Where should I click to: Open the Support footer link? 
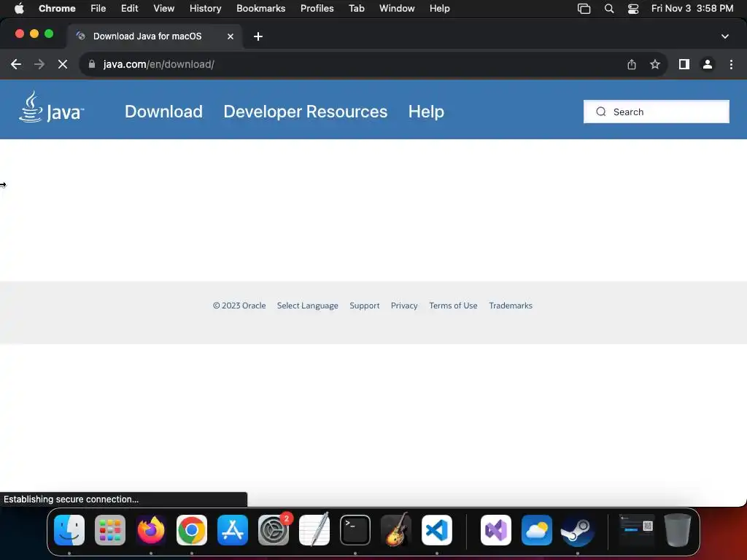[x=365, y=306]
